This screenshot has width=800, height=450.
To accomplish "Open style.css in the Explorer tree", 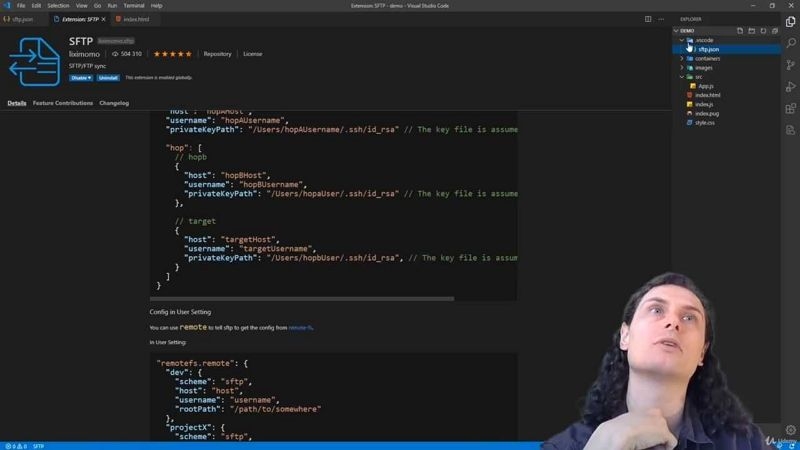I will pos(705,122).
